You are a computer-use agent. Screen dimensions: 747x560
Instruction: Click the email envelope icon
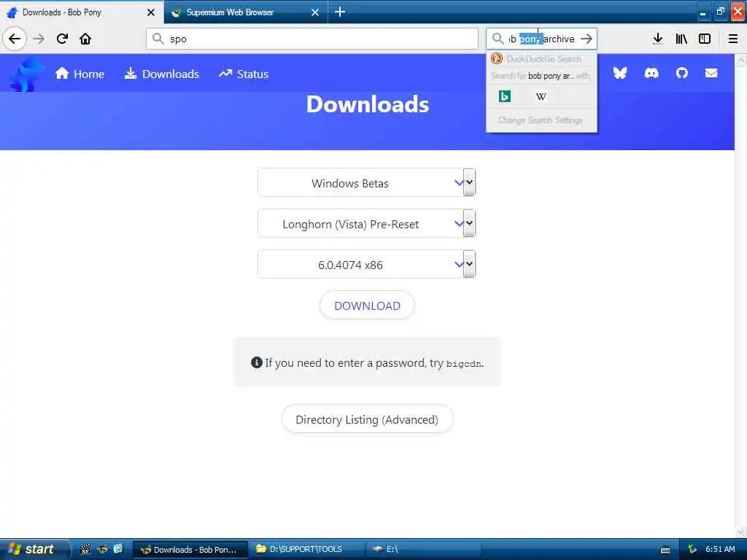click(711, 73)
